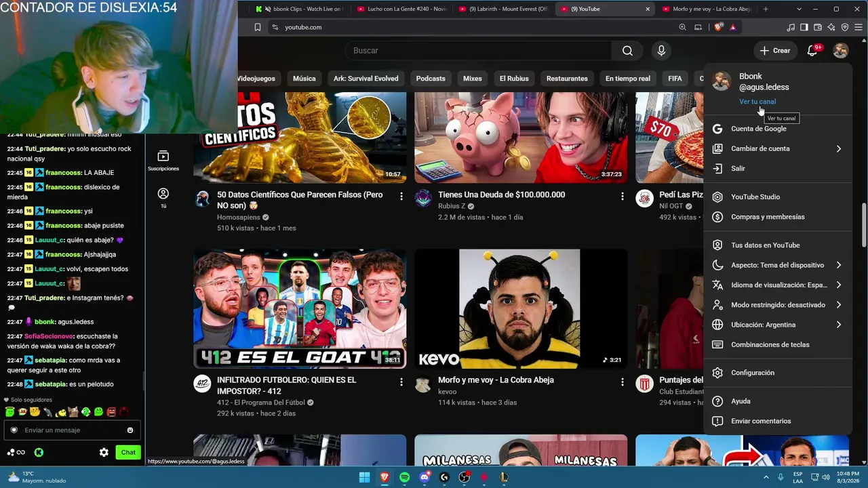Click the account avatar in YouTube header
868x488 pixels.
[841, 51]
